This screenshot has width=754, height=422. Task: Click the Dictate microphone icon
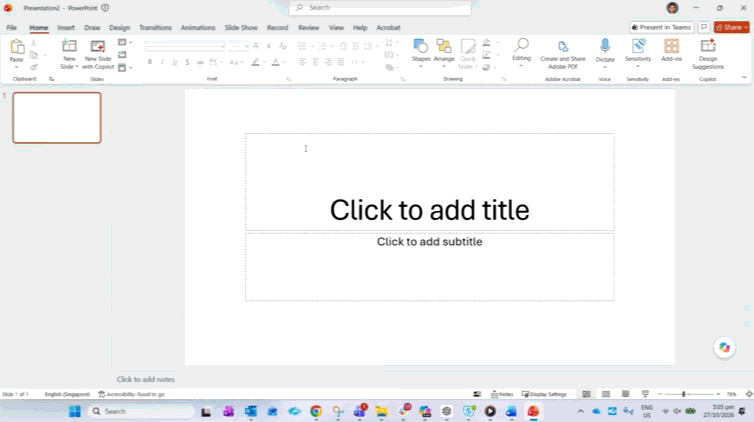tap(605, 46)
